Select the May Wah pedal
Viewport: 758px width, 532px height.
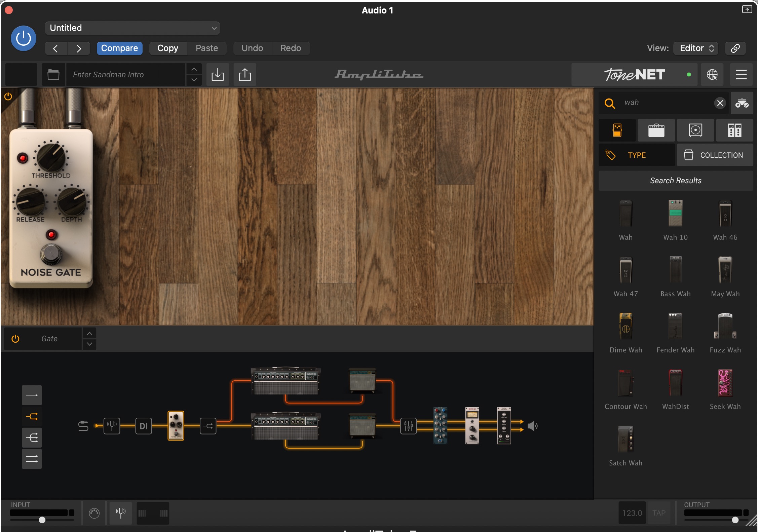725,270
